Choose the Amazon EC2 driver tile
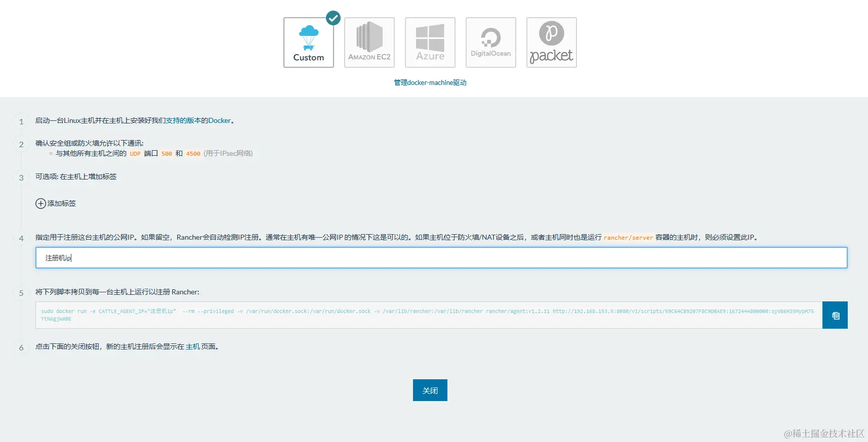 369,42
